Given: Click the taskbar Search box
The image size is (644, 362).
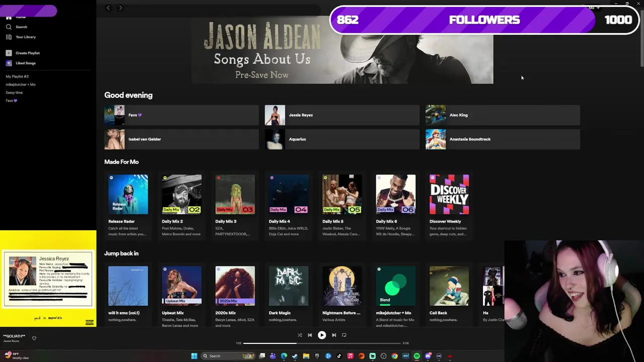Looking at the screenshot, I should coord(227,356).
